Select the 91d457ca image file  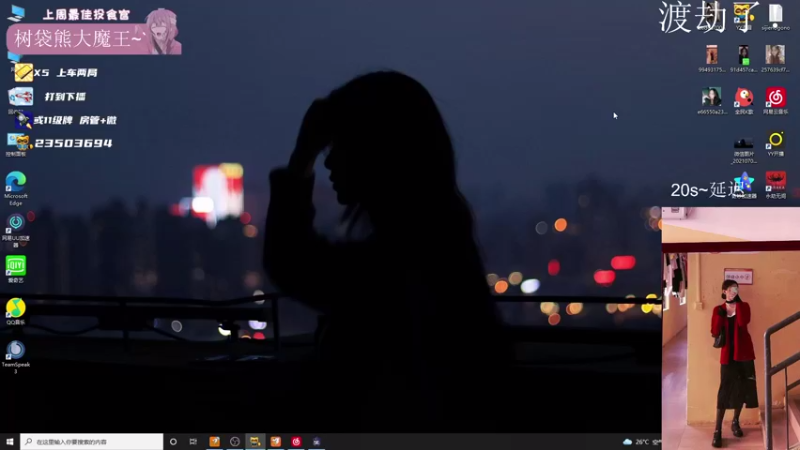pyautogui.click(x=743, y=59)
